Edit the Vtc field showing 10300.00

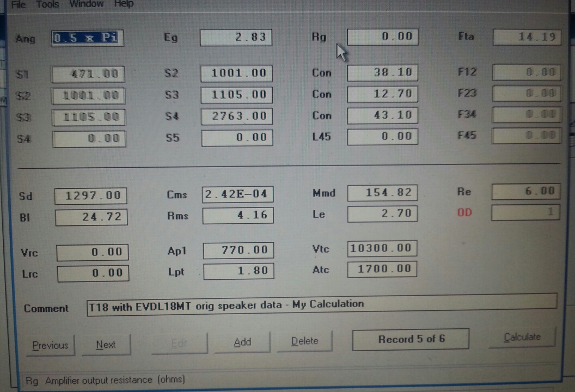point(382,249)
